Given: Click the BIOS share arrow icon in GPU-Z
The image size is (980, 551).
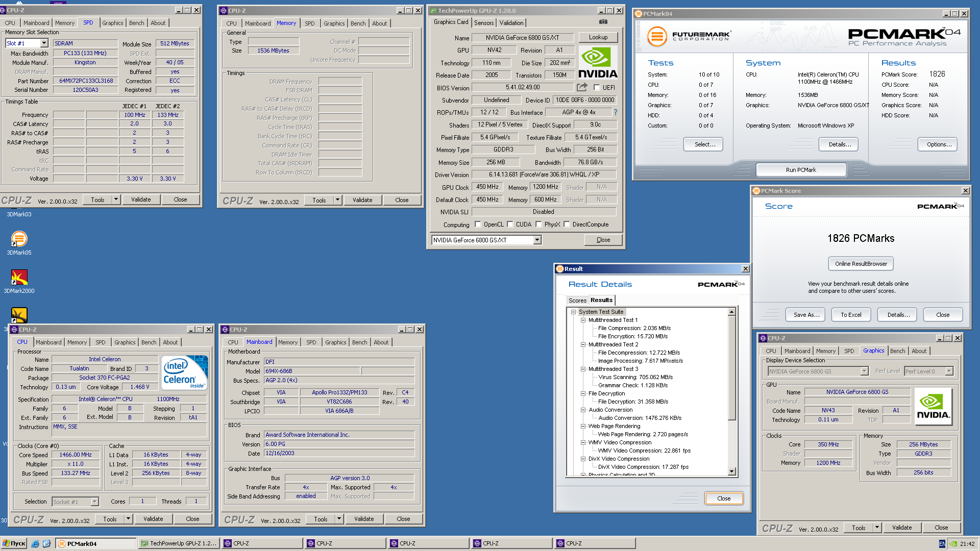Looking at the screenshot, I should pos(582,87).
